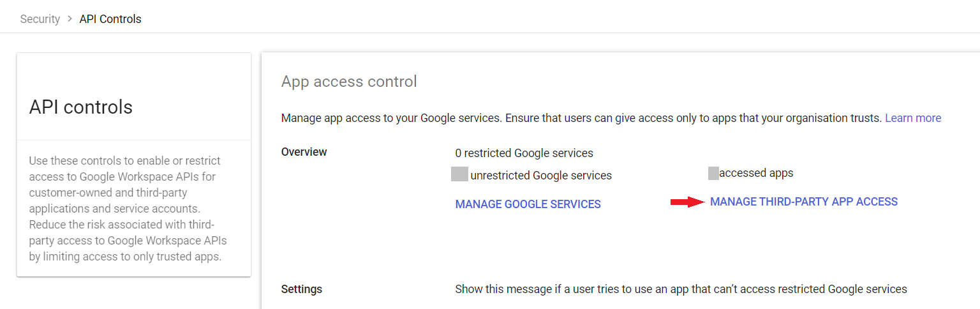Click the red arrow pointing to third-party access

pyautogui.click(x=687, y=202)
